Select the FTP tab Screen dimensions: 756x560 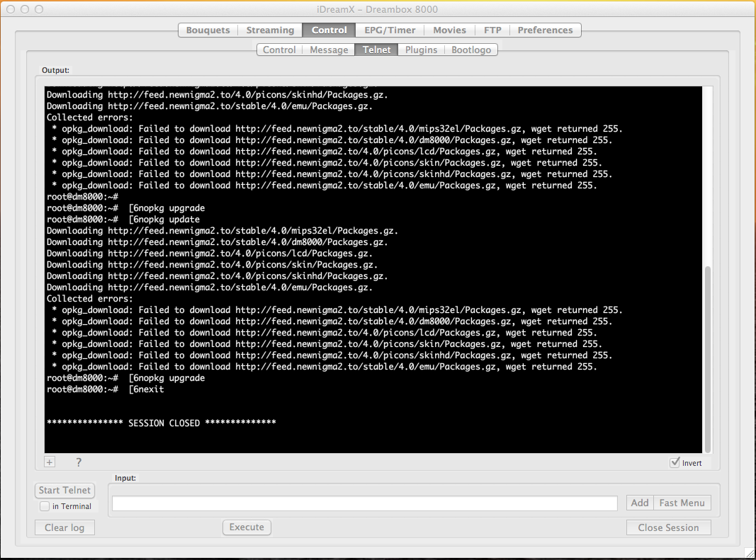[x=492, y=30]
